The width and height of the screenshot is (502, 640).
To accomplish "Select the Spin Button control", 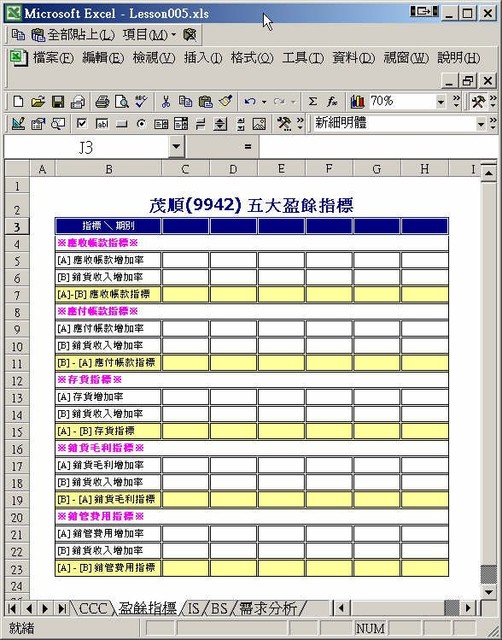I will tap(220, 123).
